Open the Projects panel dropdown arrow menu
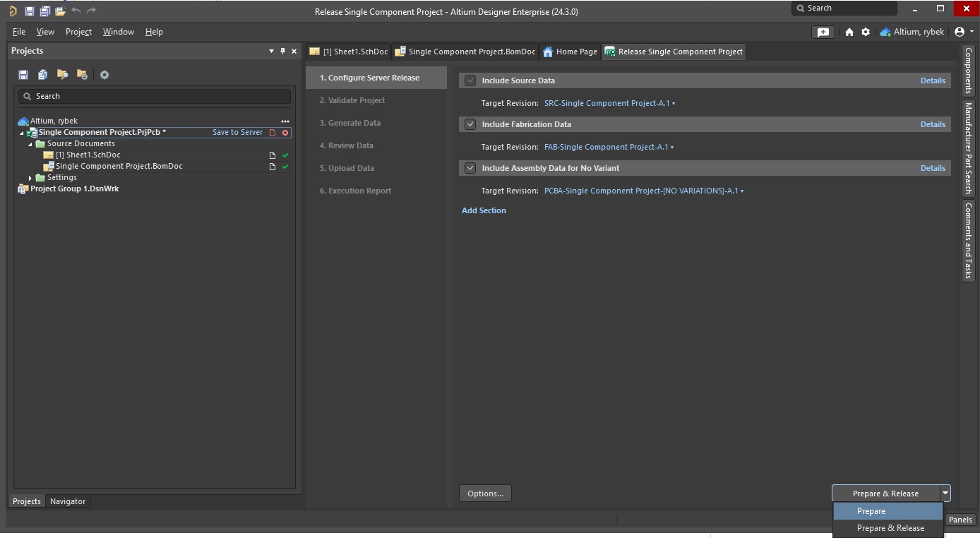980x538 pixels. coord(272,51)
